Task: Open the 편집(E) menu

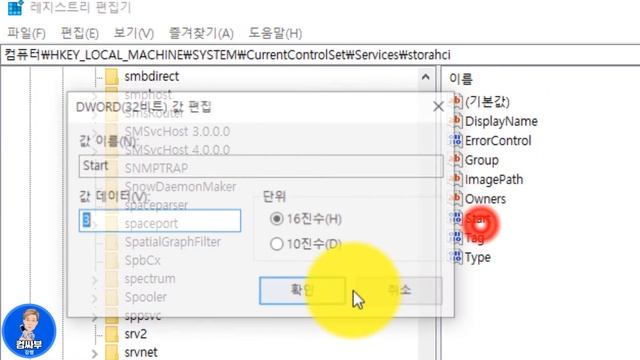Action: point(80,33)
